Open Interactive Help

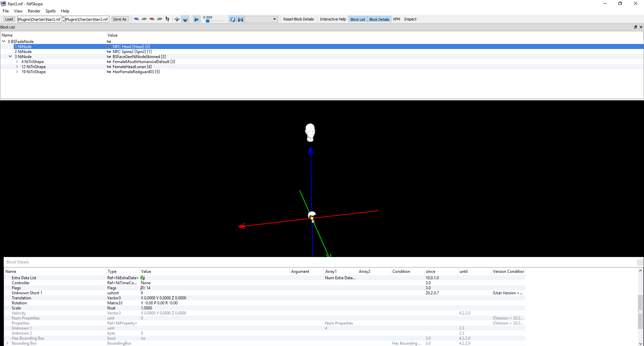coord(333,19)
